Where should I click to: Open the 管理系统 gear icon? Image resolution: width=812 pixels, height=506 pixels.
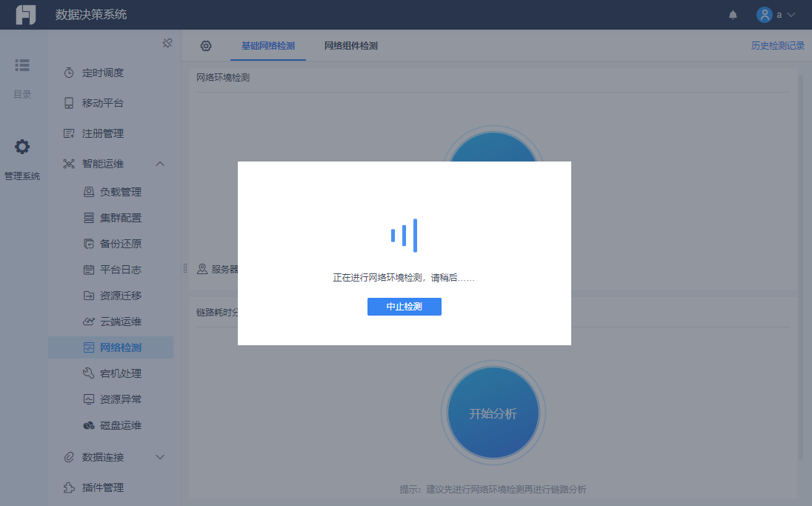pos(22,147)
